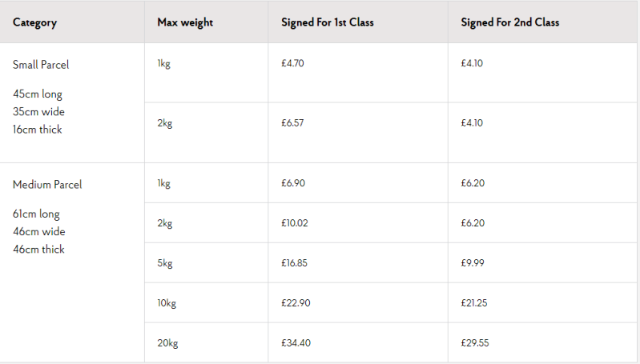The width and height of the screenshot is (640, 364).
Task: Select the £29.55 price cell
Action: (x=475, y=342)
